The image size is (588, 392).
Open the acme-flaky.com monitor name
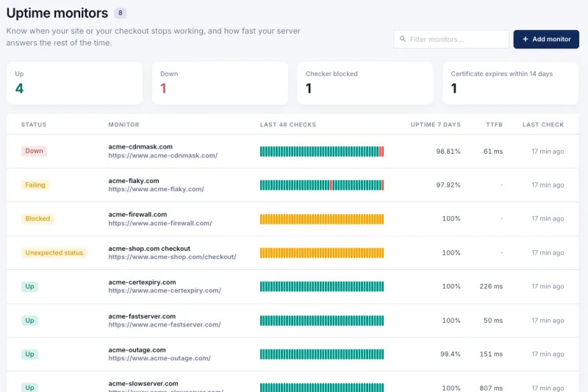click(x=134, y=181)
